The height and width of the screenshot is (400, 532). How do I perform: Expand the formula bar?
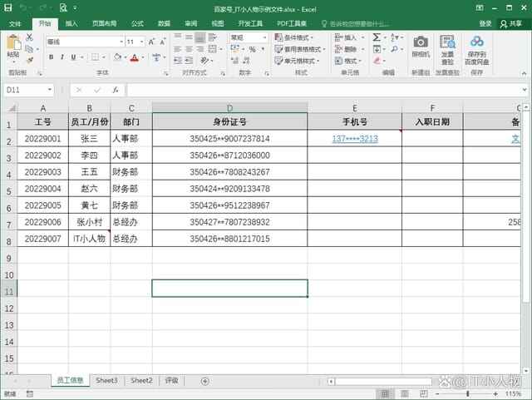[x=525, y=90]
